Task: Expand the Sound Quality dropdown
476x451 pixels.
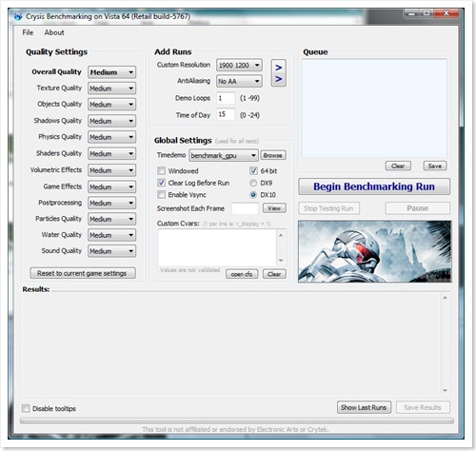Action: point(111,251)
